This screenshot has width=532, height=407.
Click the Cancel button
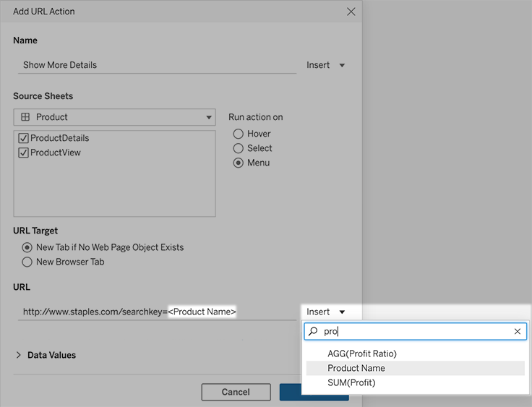click(x=236, y=392)
